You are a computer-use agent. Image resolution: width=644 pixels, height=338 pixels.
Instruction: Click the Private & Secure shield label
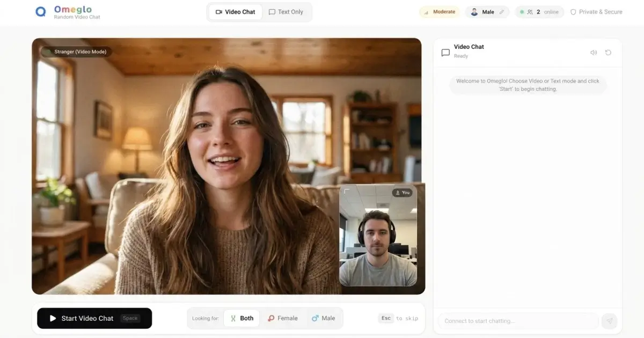596,12
